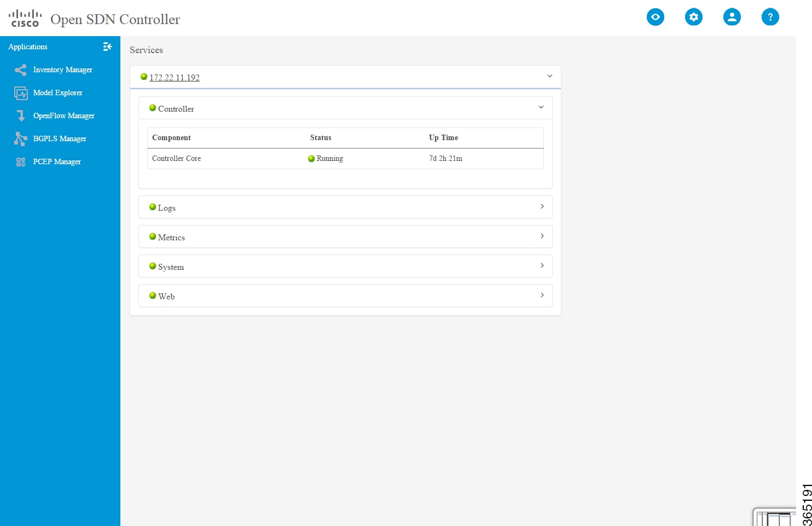The width and height of the screenshot is (812, 526).
Task: Click the green Running status dot
Action: tap(312, 159)
